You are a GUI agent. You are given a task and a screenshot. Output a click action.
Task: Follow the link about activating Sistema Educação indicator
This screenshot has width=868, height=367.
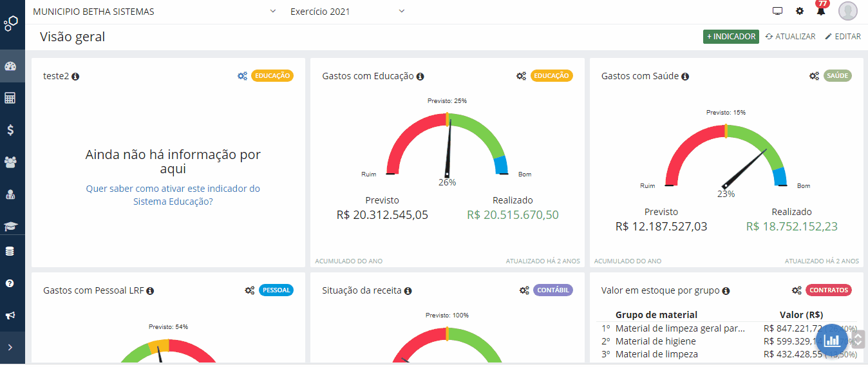click(x=173, y=195)
